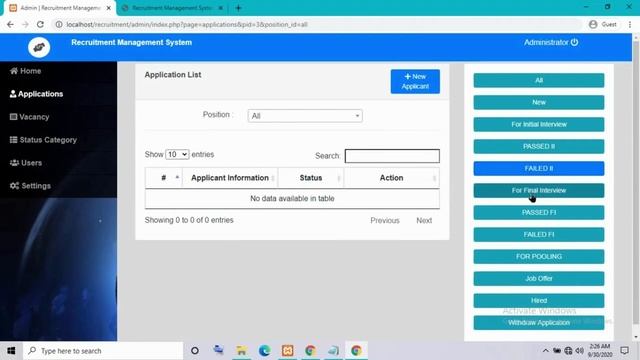
Task: Open Settings in the sidebar
Action: coord(30,186)
